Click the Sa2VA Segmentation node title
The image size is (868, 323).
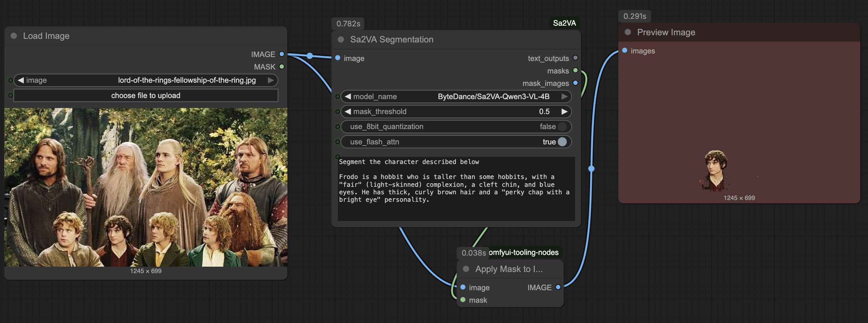point(392,40)
